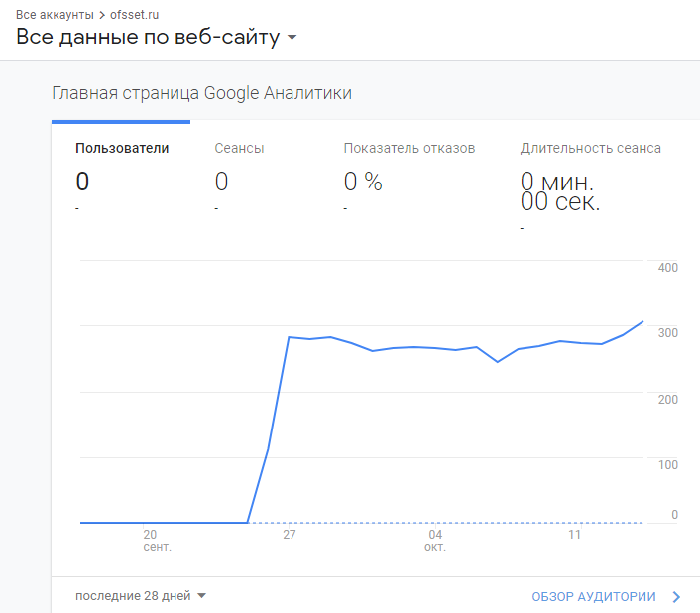Click the 400 y-axis label
The image size is (700, 613).
click(x=666, y=268)
